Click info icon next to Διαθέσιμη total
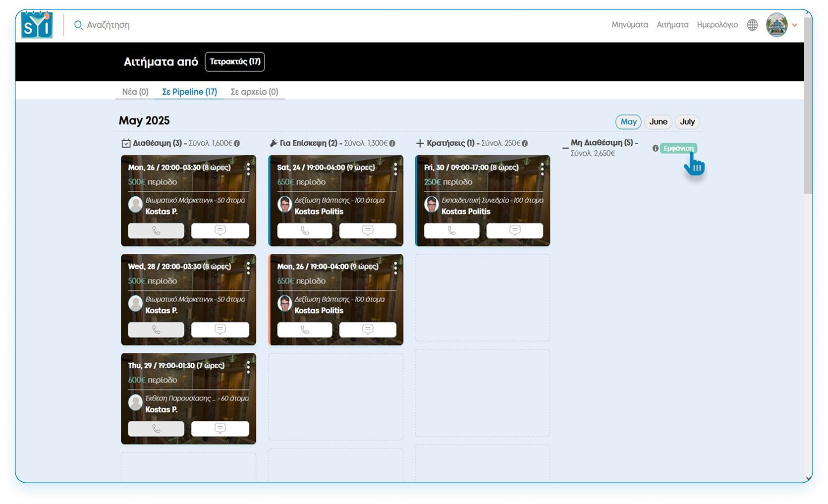Viewport: 828px width, 504px height. coord(237,143)
